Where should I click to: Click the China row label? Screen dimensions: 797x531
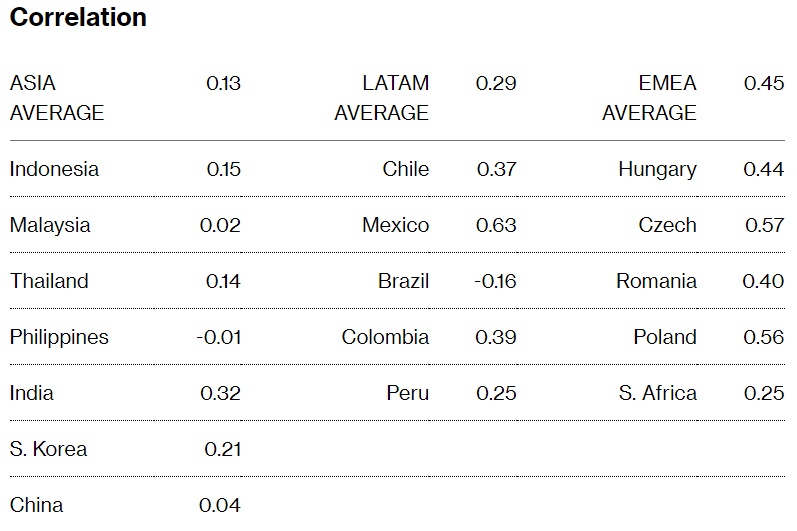coord(36,505)
